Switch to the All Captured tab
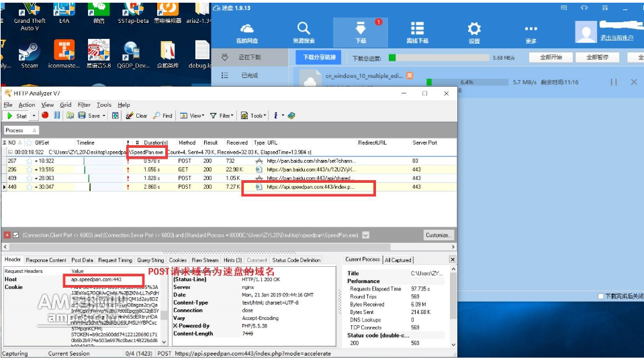Screen dimensions: 644x361 398,260
